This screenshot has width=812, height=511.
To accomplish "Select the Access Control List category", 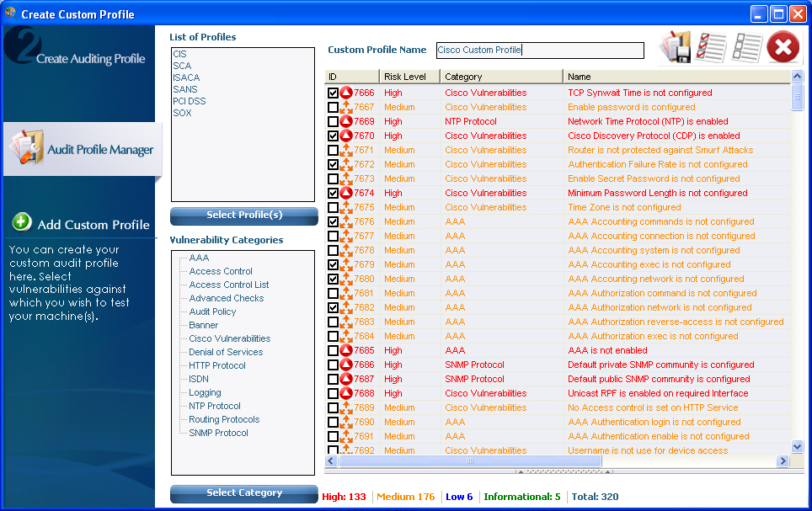I will click(x=229, y=285).
